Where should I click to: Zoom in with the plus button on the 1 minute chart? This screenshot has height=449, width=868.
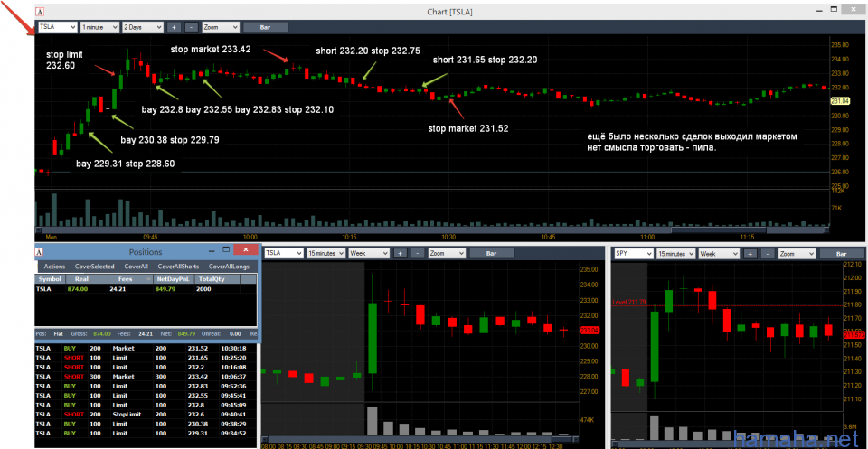(x=174, y=26)
